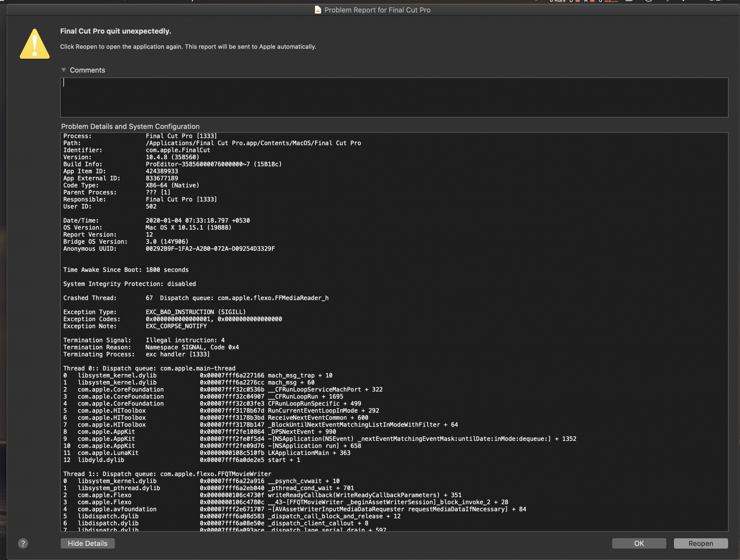Click the libdyld.dylib start + 1 frame
The image size is (740, 560).
[x=182, y=460]
